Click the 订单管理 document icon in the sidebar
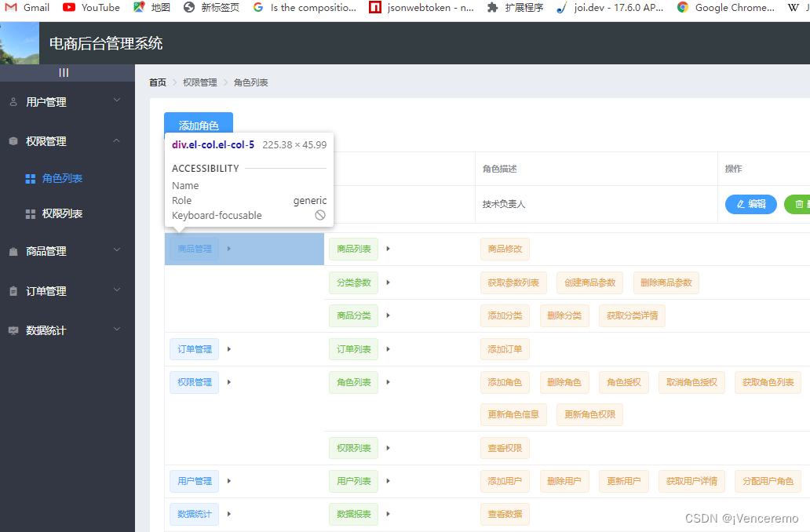810x532 pixels. (13, 290)
